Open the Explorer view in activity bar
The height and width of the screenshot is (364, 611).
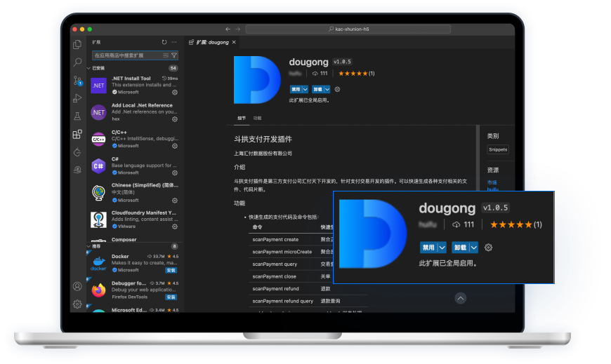(77, 44)
